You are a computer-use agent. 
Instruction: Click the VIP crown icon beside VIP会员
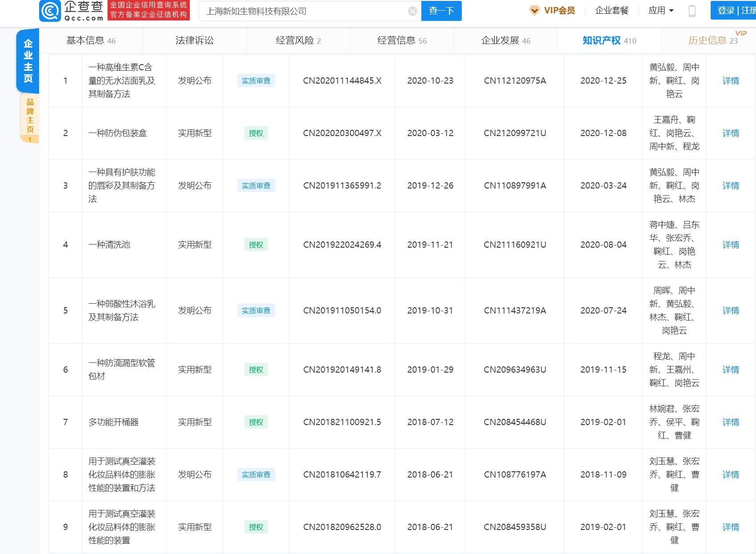pos(534,10)
